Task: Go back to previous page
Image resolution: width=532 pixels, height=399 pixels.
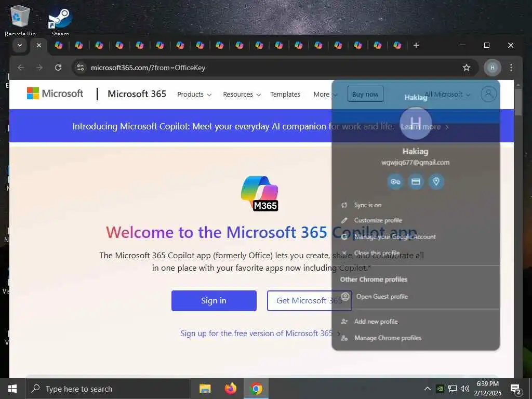Action: point(21,68)
